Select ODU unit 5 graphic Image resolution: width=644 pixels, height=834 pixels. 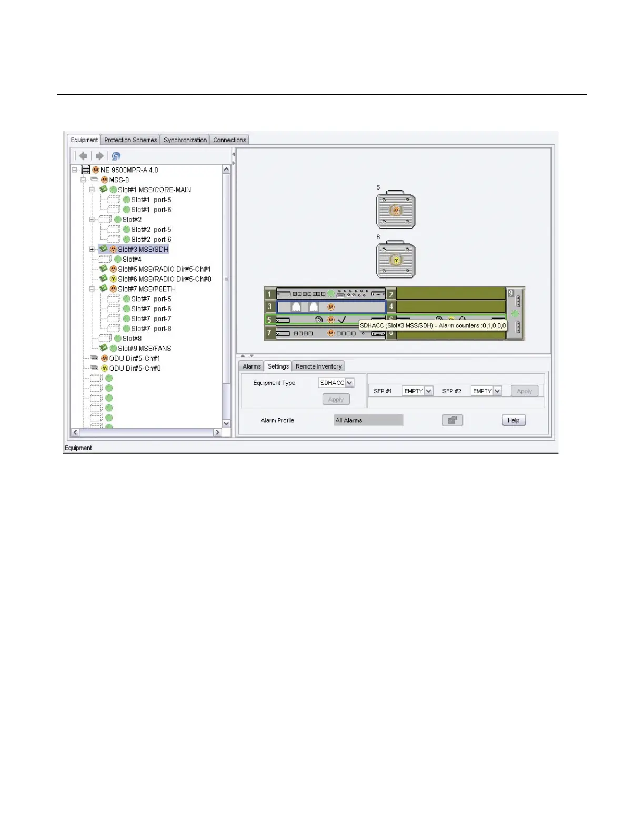coord(396,210)
